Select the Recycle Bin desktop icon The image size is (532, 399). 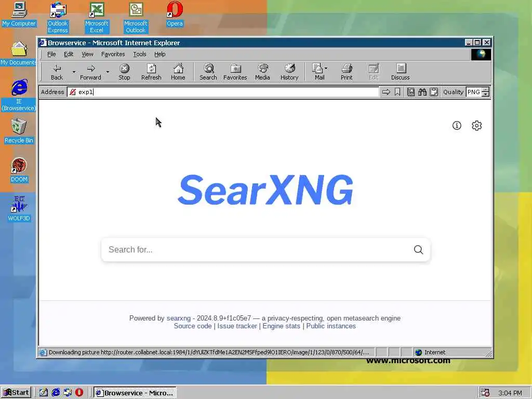pos(19,131)
